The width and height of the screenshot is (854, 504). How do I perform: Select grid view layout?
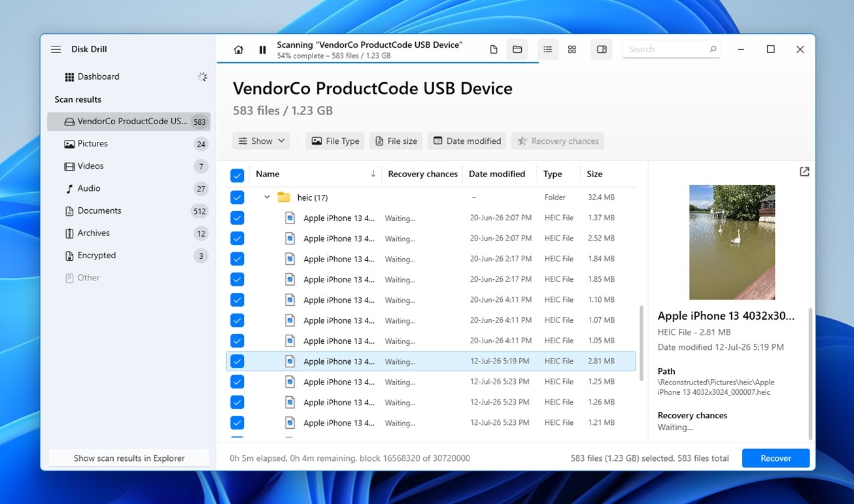pos(572,50)
